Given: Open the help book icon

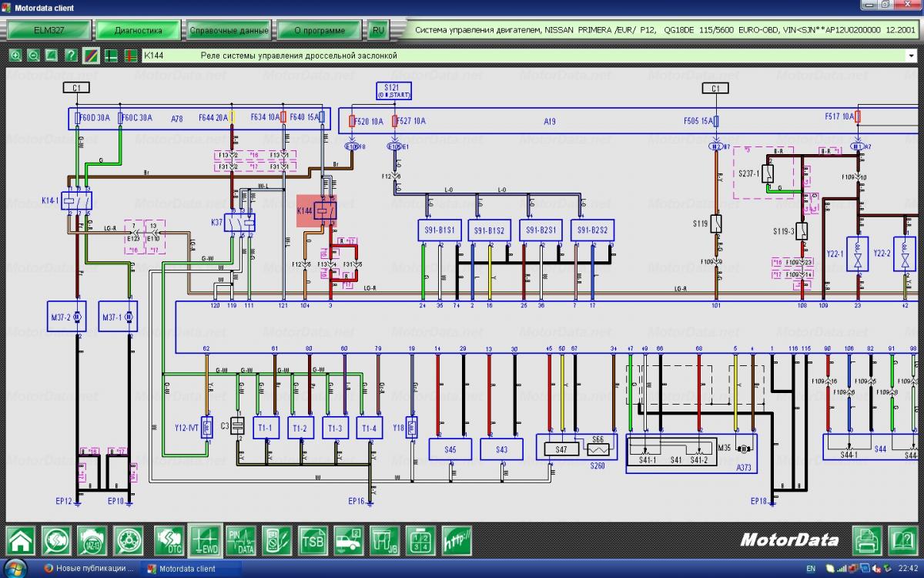Looking at the screenshot, I should click(x=903, y=539).
